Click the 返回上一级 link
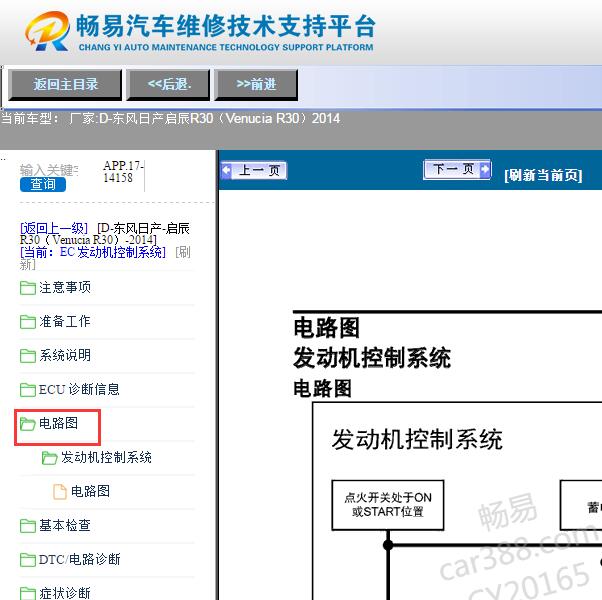This screenshot has height=600, width=602. (54, 228)
